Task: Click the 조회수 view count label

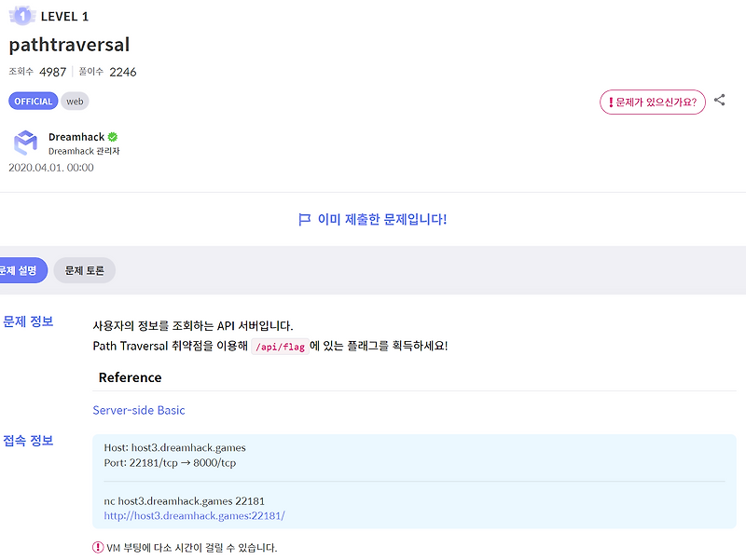Action: [19, 71]
